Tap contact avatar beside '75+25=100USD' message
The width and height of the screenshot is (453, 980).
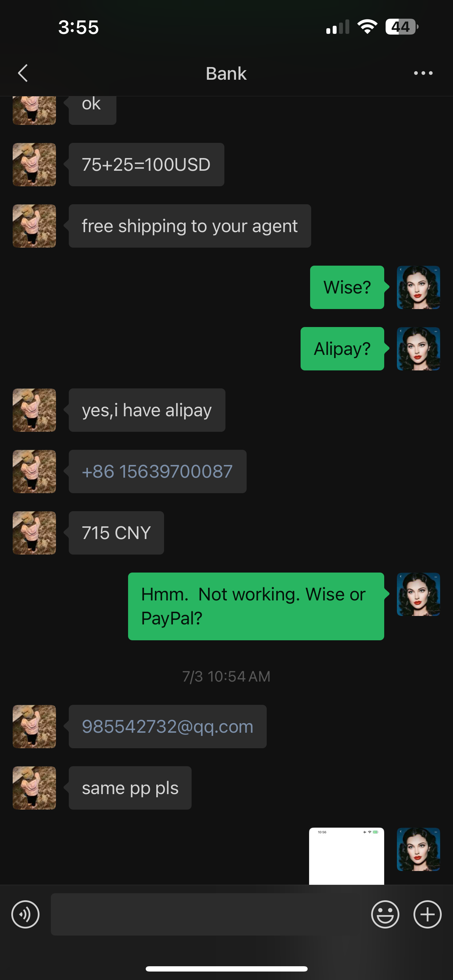34,164
